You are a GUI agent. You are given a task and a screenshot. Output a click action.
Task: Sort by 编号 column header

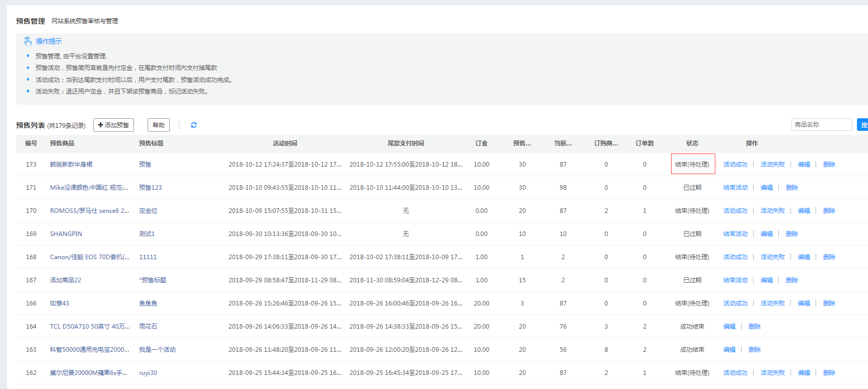tap(31, 143)
